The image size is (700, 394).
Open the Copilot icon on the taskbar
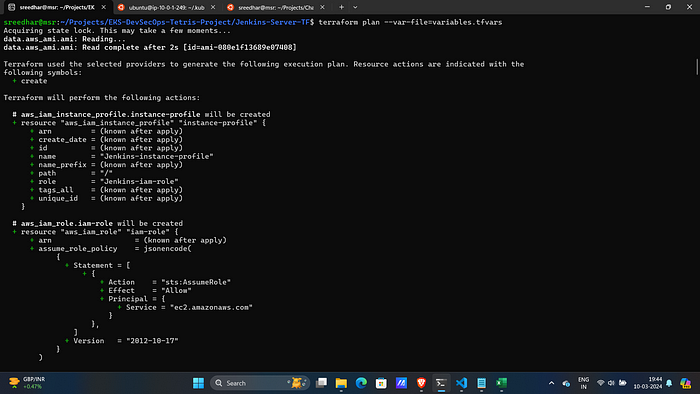685,383
